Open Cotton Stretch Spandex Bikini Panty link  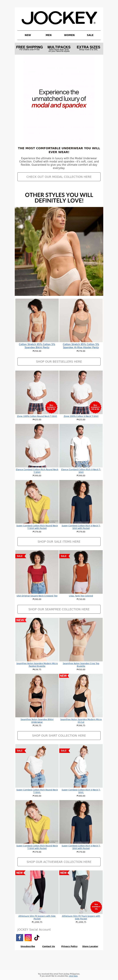point(37,345)
